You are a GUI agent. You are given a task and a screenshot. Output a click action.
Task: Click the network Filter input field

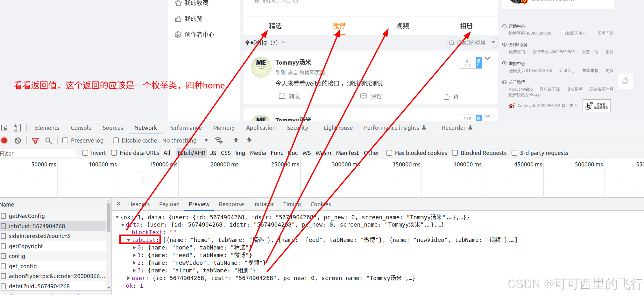(x=38, y=153)
